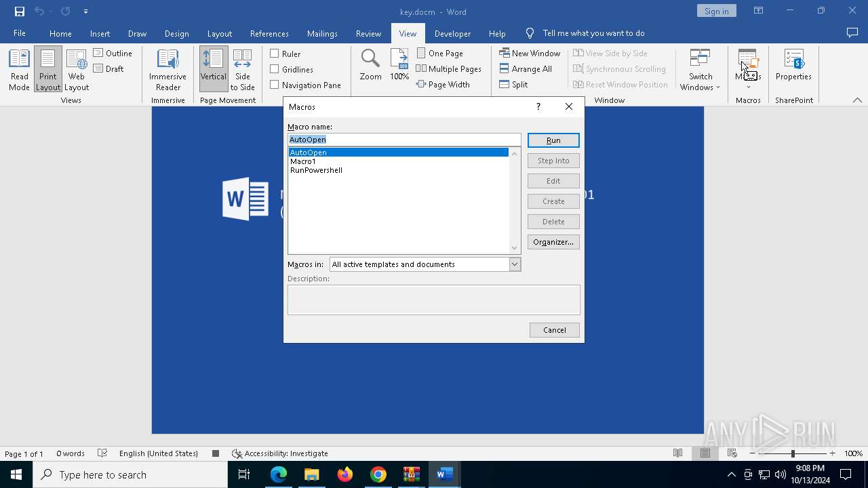Switch to the Review tab
Screen dimensions: 868x488
click(x=368, y=33)
